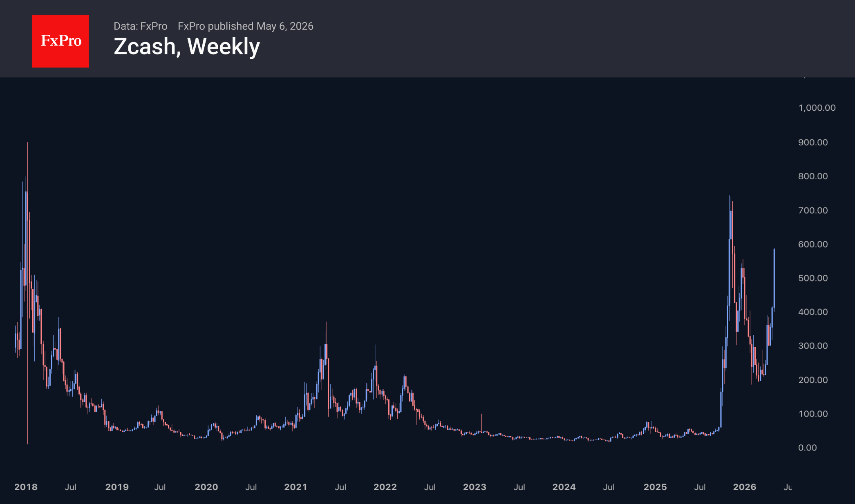
Task: Click the latest blue candle near 600
Action: point(774,279)
